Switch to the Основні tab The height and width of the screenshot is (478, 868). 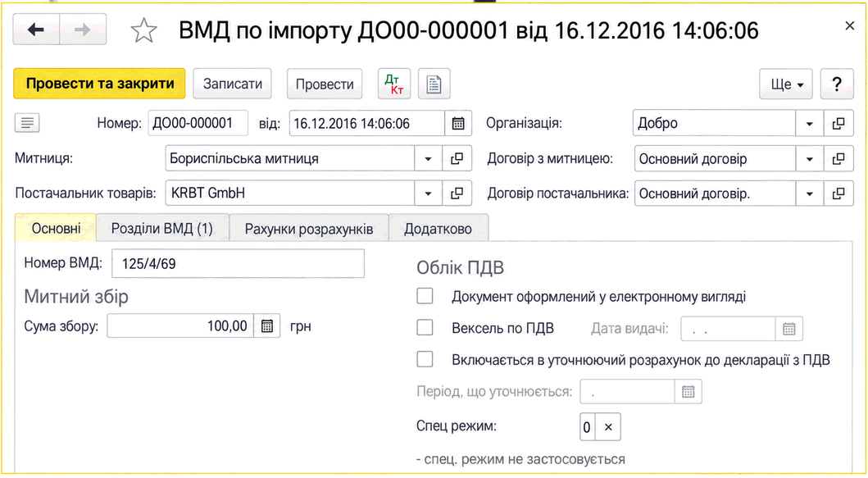coord(56,228)
